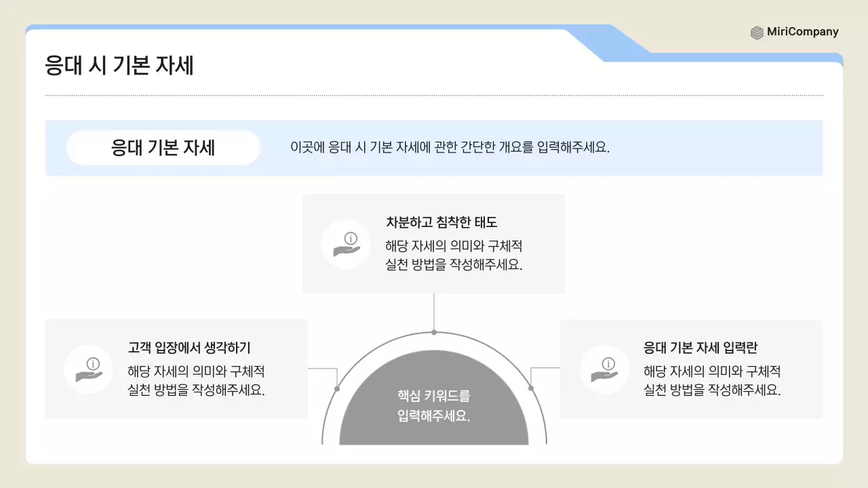Click the 핵심 키워드를 입력해주세요 text
Viewport: 868px width, 488px height.
pos(433,403)
